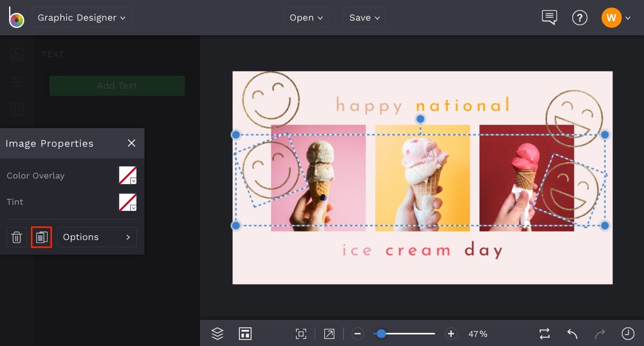Open the help question mark icon
This screenshot has height=346, width=644.
click(580, 18)
